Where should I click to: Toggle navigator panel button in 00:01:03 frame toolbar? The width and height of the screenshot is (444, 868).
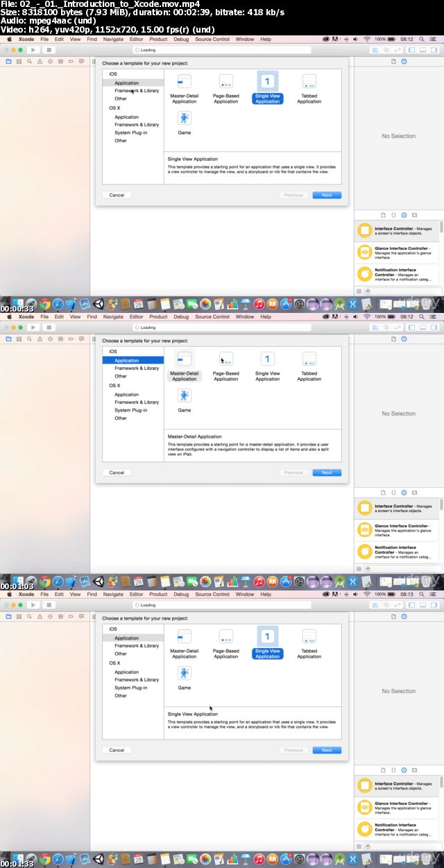point(412,327)
